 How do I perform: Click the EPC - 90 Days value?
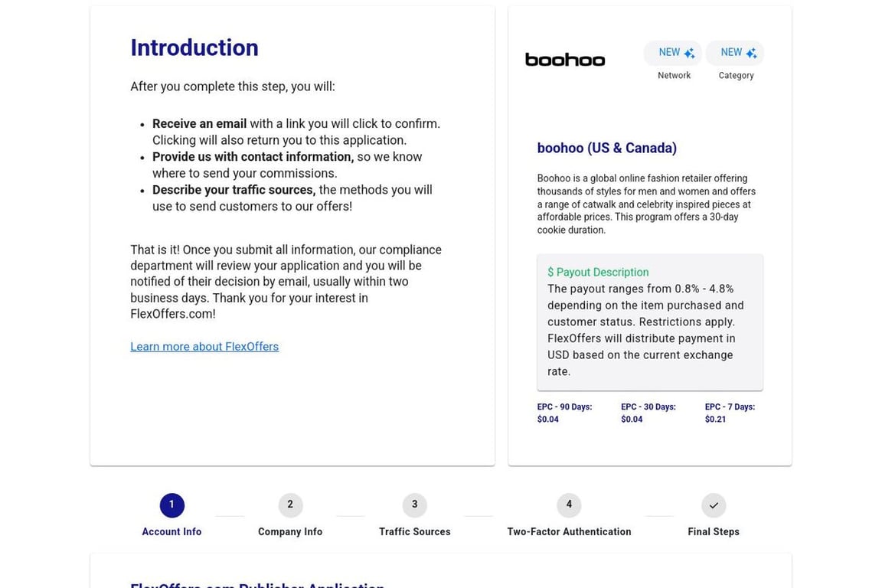tap(548, 420)
